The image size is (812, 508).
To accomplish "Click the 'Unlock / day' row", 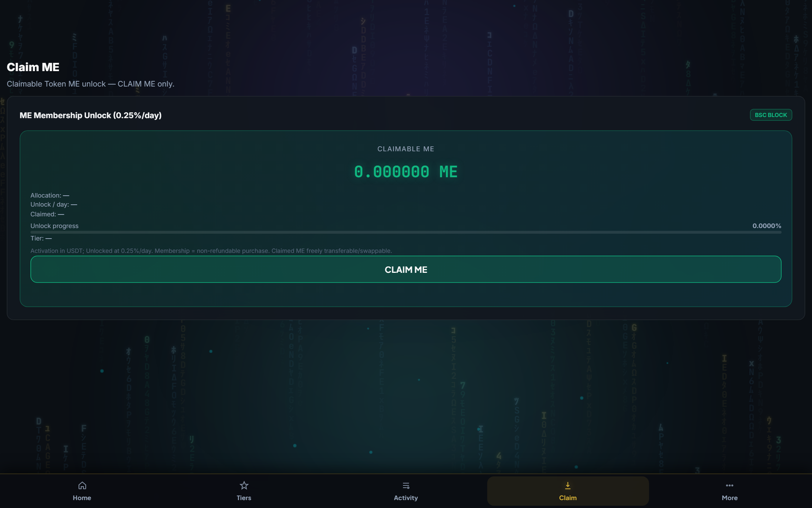I will tap(54, 204).
